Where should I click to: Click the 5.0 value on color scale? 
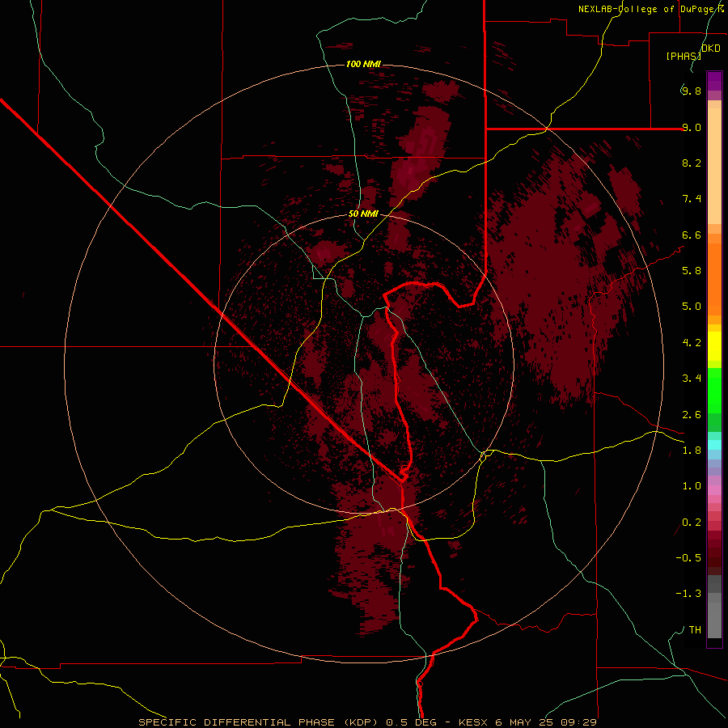[x=692, y=307]
